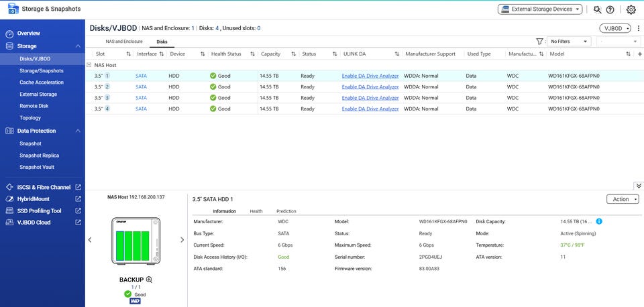Expand the No Filters dropdown
The image size is (644, 307).
click(x=569, y=42)
